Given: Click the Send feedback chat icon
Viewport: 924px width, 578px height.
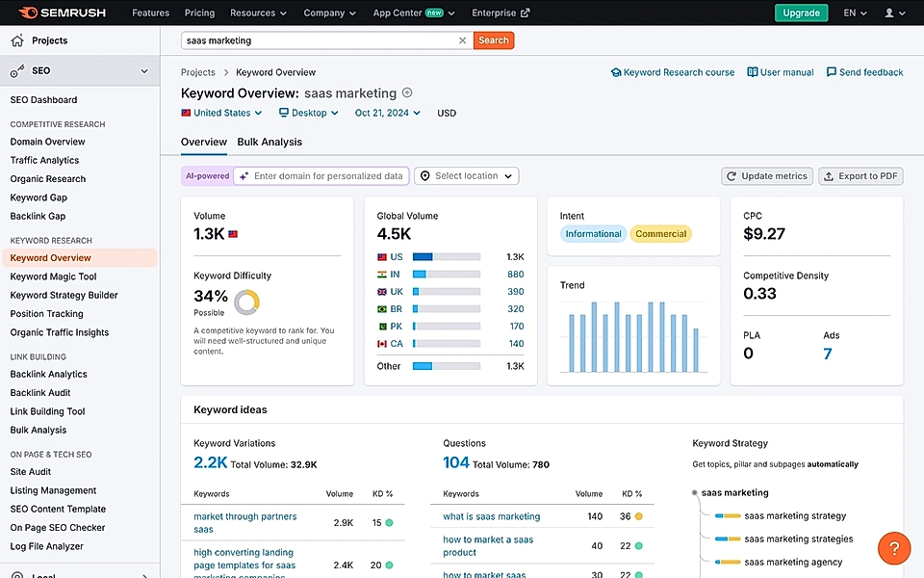Looking at the screenshot, I should 830,71.
